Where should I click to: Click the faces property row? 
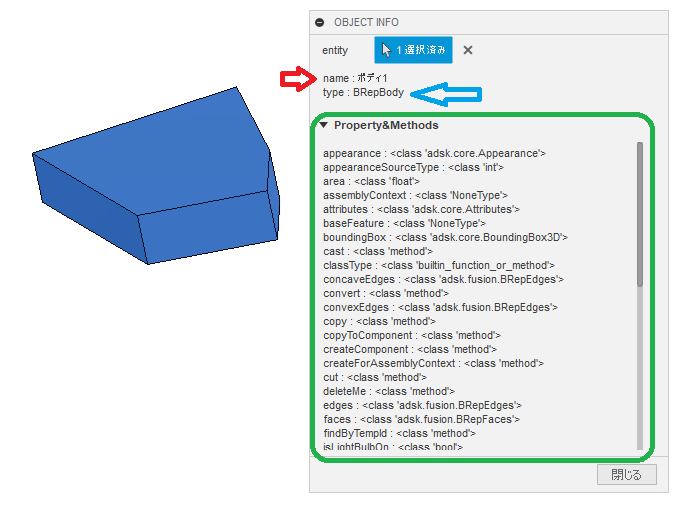421,419
